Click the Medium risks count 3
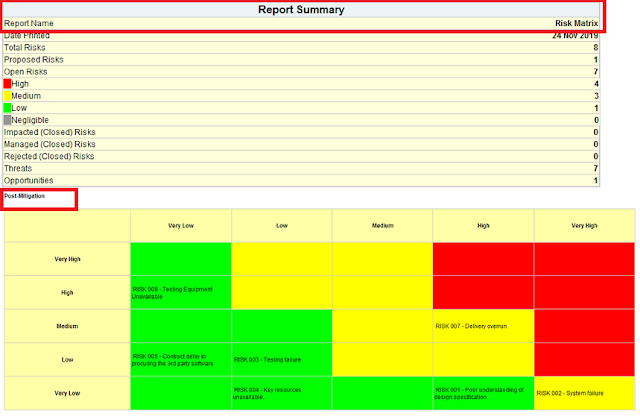 pos(596,96)
